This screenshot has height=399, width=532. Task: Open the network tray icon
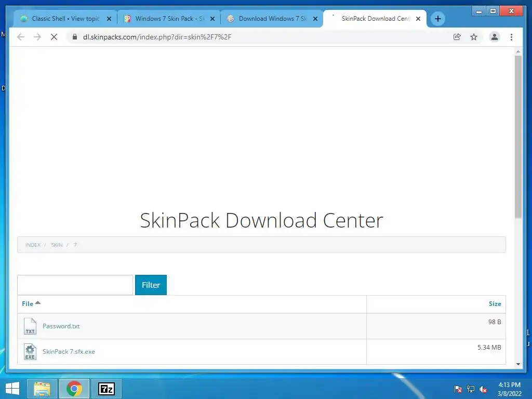[471, 389]
